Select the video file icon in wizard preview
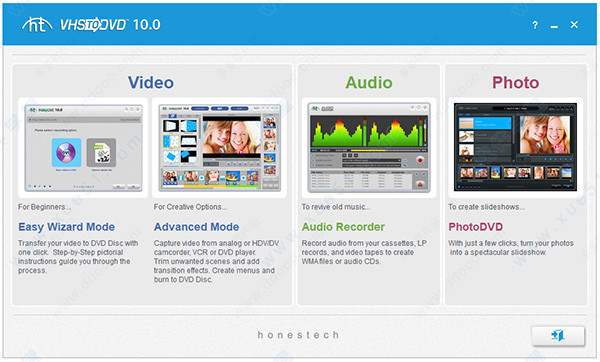The height and width of the screenshot is (362, 600). pyautogui.click(x=101, y=153)
